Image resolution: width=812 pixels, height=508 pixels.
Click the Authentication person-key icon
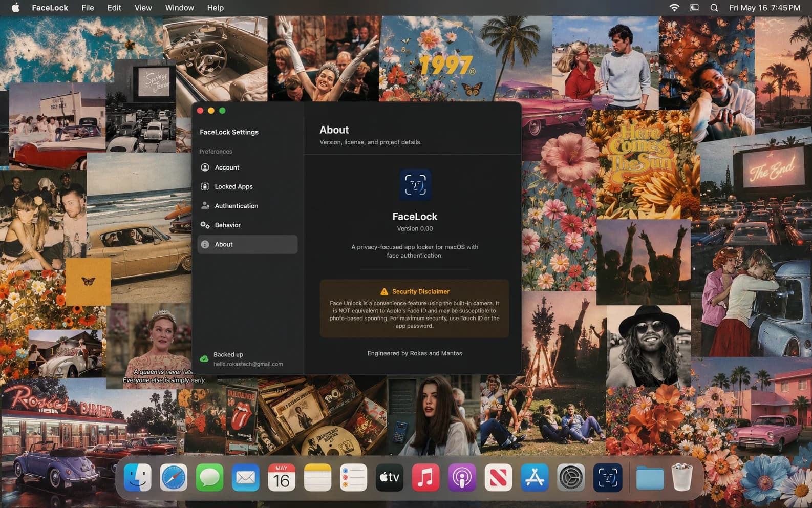(x=205, y=206)
